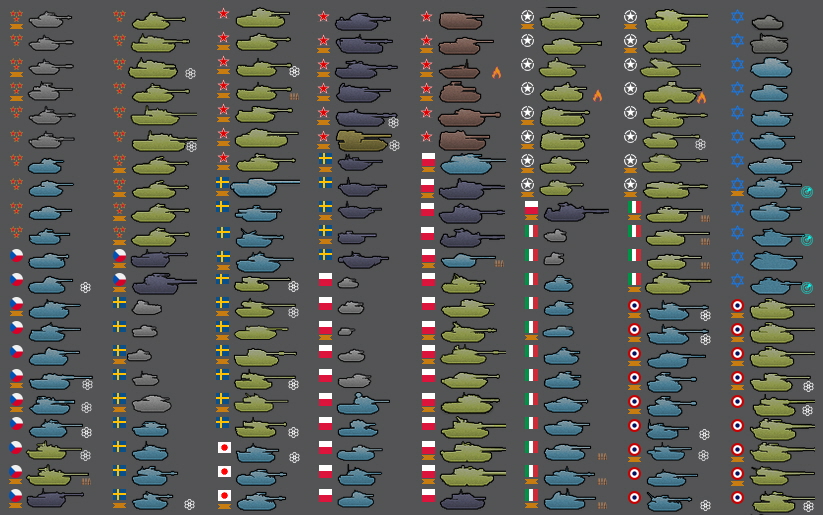Click the top blue Polish tank in the fifth column
The image size is (823, 515).
[x=472, y=164]
